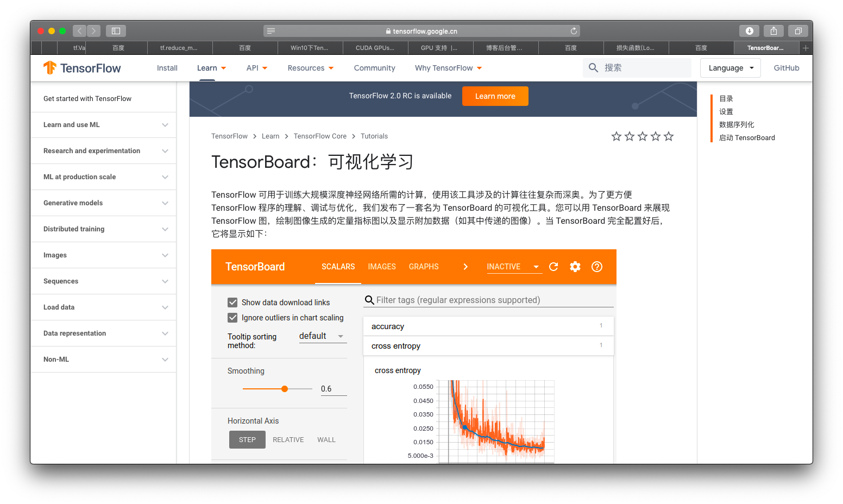Image resolution: width=843 pixels, height=504 pixels.
Task: Click the TensorFlow site search field
Action: (637, 68)
